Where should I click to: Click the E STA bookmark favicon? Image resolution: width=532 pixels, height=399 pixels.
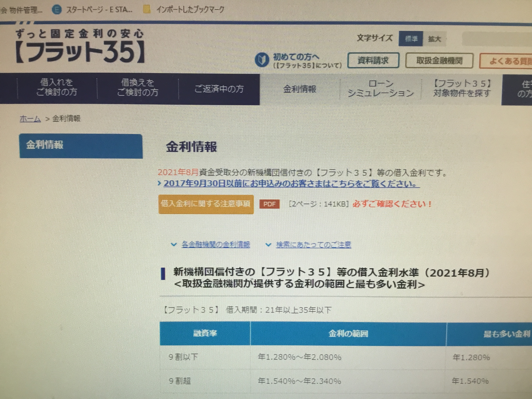(x=57, y=10)
